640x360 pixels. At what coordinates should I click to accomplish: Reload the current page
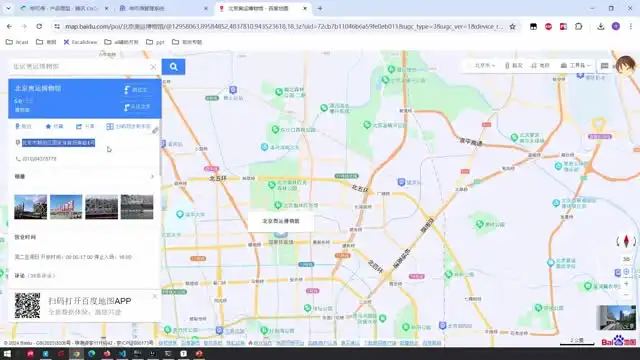point(39,27)
